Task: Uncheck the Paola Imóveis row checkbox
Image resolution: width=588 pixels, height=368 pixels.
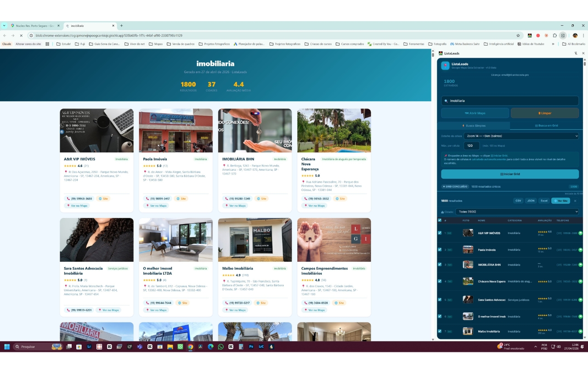Action: click(x=440, y=250)
